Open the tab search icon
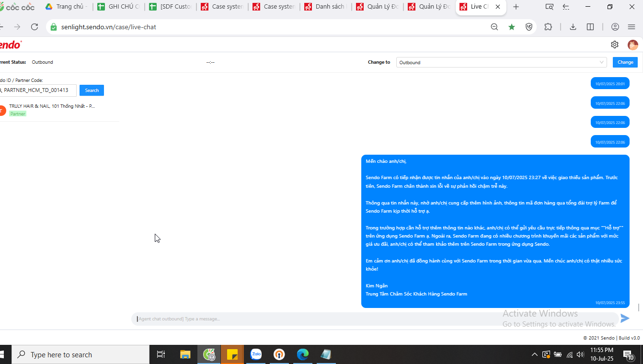 click(550, 7)
